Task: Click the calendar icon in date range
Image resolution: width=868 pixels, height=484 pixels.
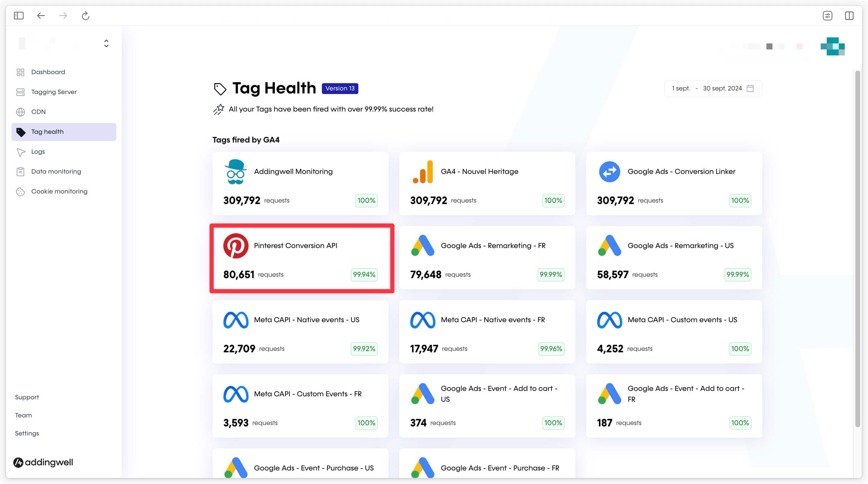Action: tap(750, 88)
